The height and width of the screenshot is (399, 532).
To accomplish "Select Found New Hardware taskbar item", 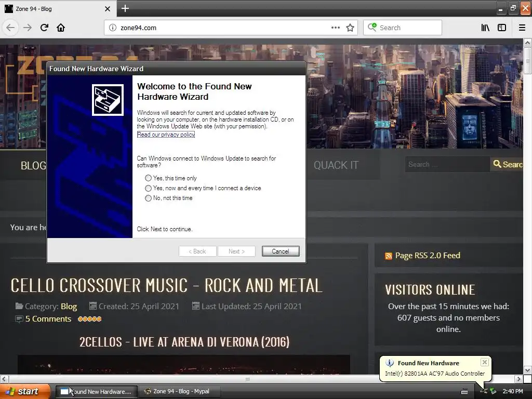I will click(x=97, y=392).
